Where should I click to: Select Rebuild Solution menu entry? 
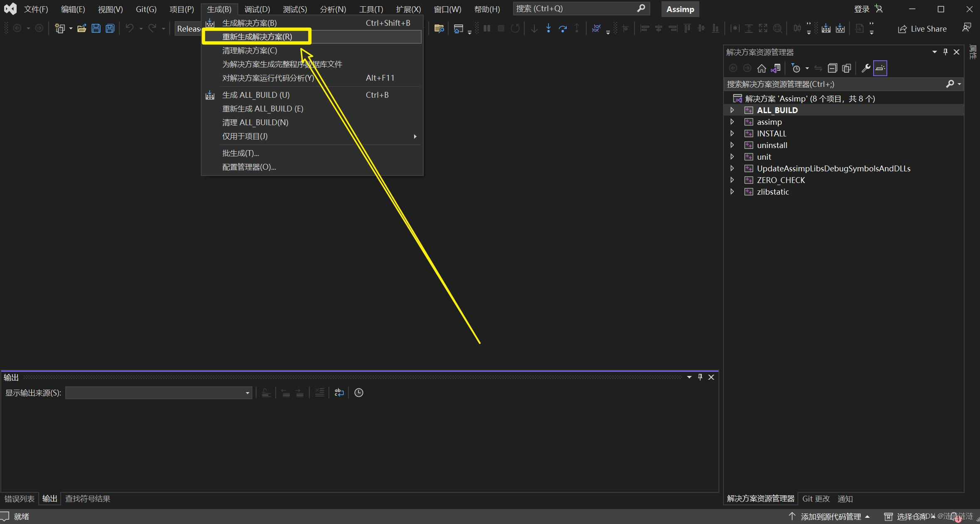coord(257,37)
